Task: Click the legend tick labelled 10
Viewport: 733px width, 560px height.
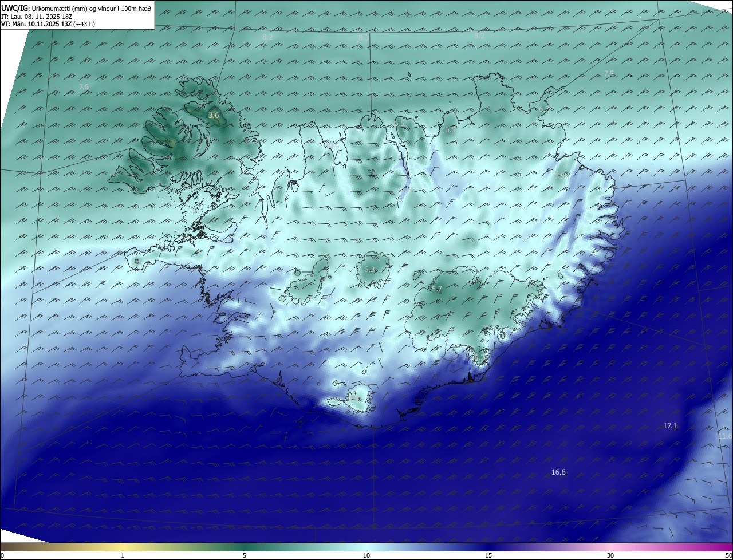Action: pyautogui.click(x=366, y=555)
